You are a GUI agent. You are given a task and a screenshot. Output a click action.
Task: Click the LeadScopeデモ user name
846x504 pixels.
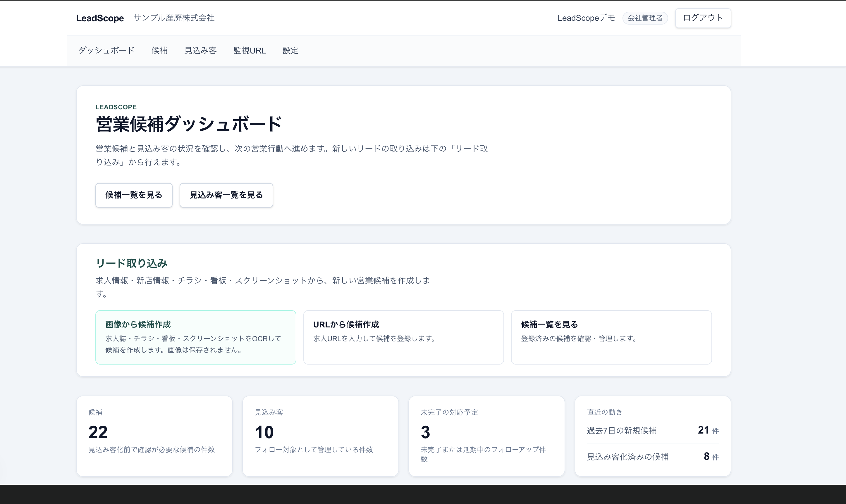[x=586, y=18]
